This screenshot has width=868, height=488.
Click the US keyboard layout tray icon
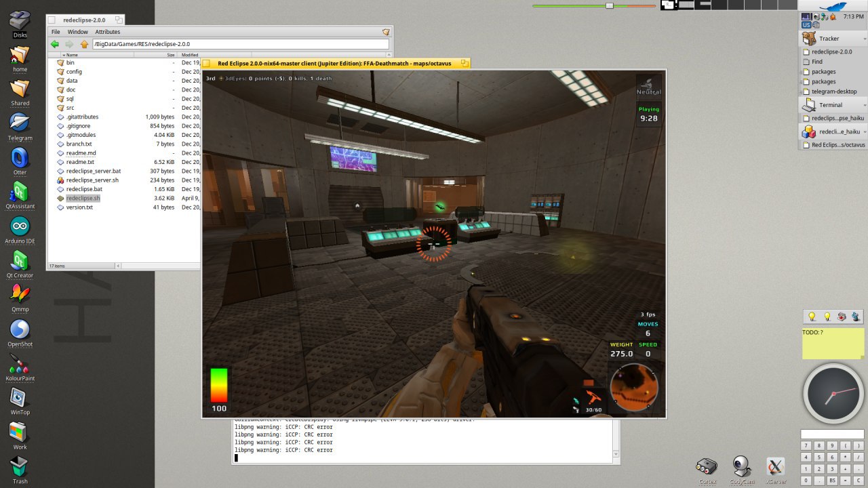(806, 25)
